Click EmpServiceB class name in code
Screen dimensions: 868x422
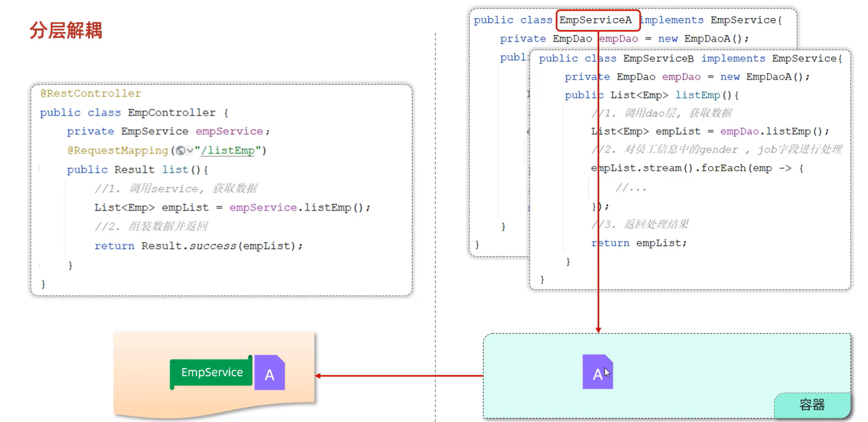658,58
